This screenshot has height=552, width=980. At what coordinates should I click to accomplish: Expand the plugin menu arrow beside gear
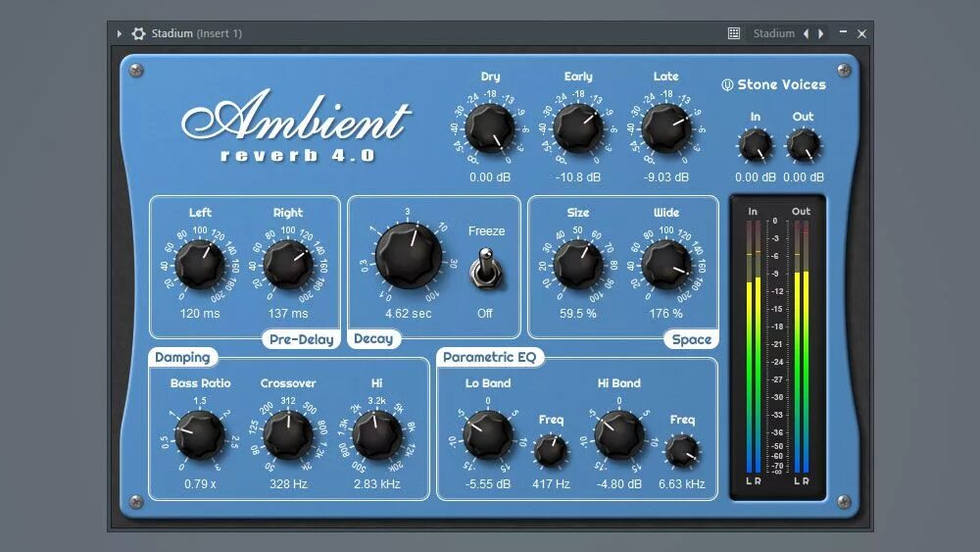pos(119,33)
